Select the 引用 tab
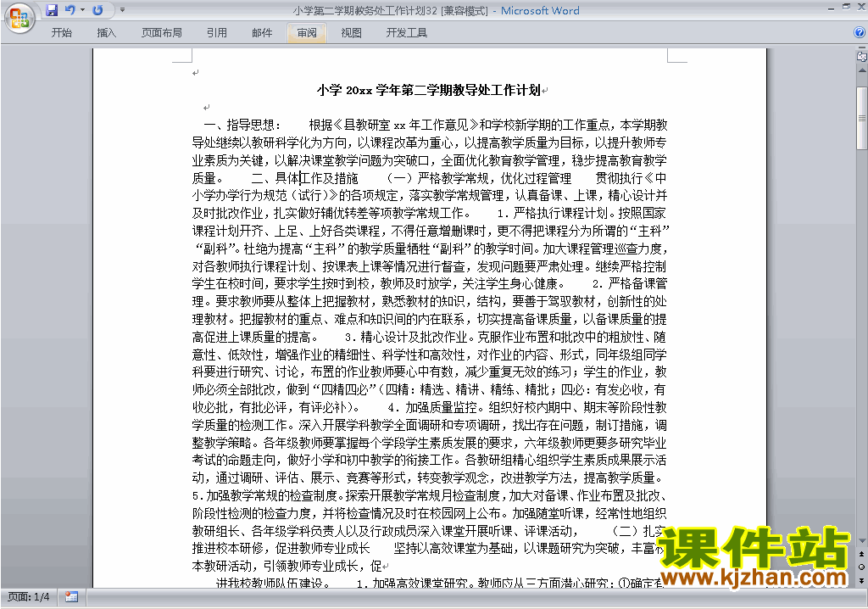Screen dimensions: 868x609 217,33
